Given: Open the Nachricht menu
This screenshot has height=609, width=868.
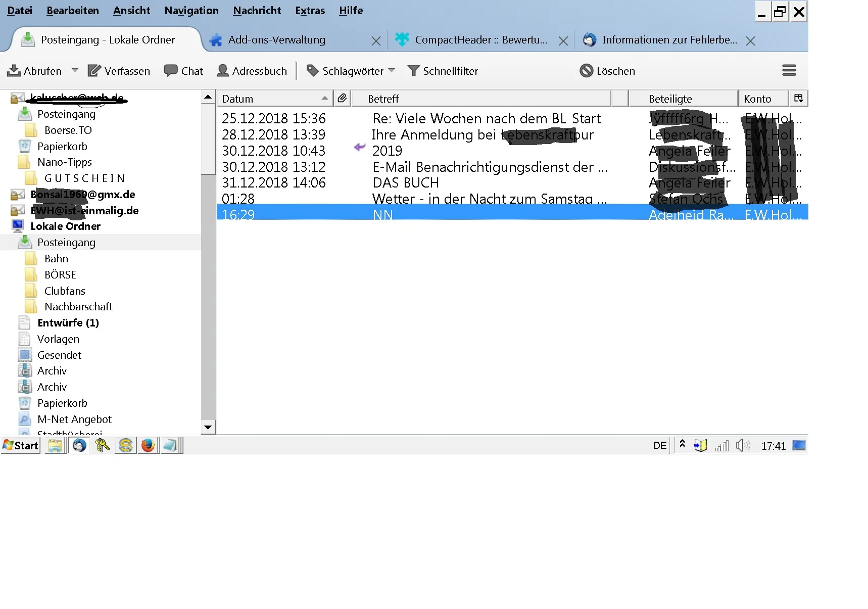Looking at the screenshot, I should pyautogui.click(x=257, y=11).
